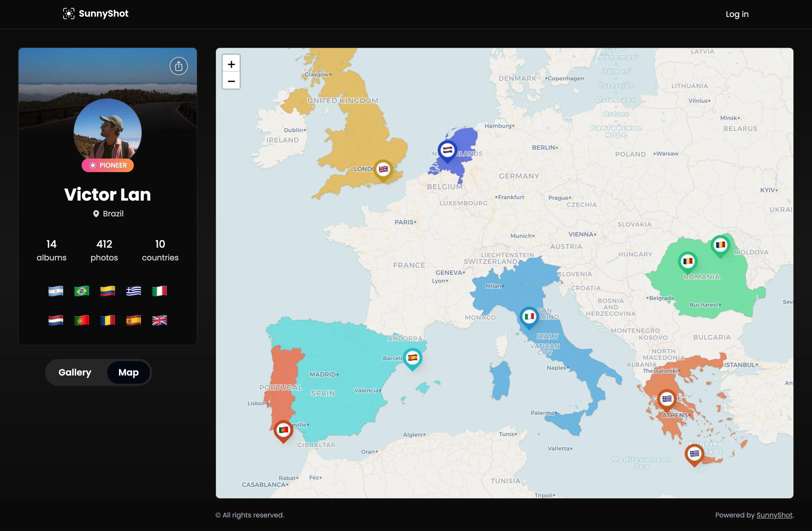
Task: Click the SunnyShot logo in top navbar
Action: tap(95, 14)
